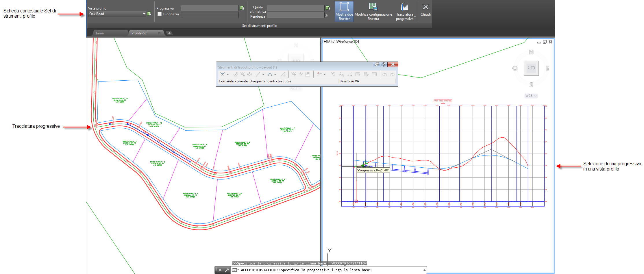Enable the Lunghezza checkbox
This screenshot has width=644, height=274.
click(160, 14)
